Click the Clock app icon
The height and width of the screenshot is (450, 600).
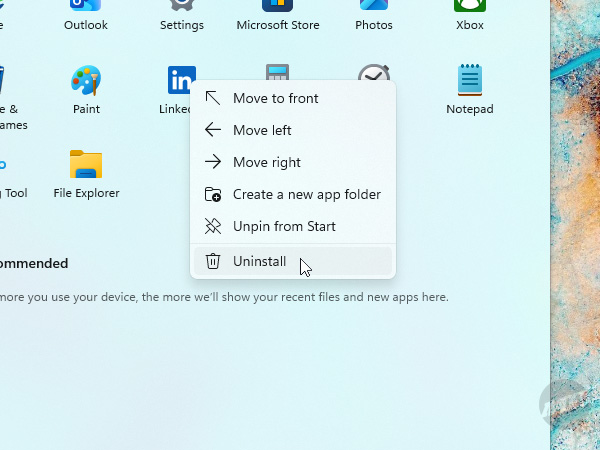point(374,72)
